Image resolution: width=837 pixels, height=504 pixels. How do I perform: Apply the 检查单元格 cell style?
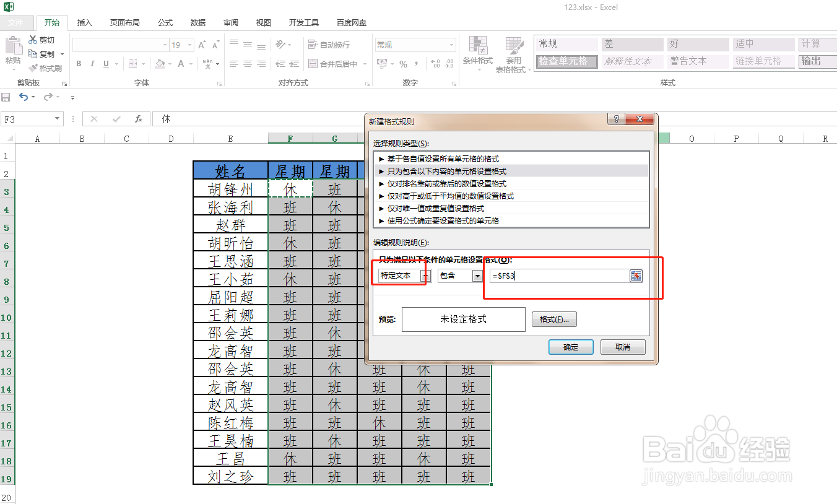coord(567,61)
